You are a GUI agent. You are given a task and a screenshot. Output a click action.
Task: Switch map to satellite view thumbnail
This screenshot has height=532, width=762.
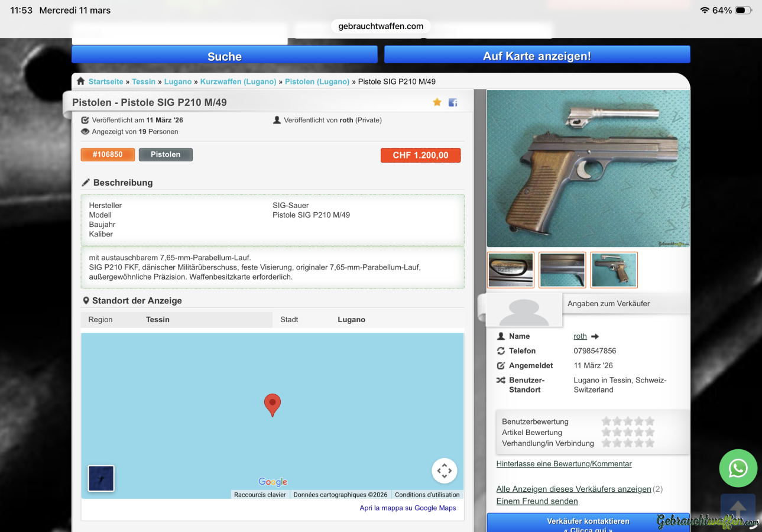[101, 478]
